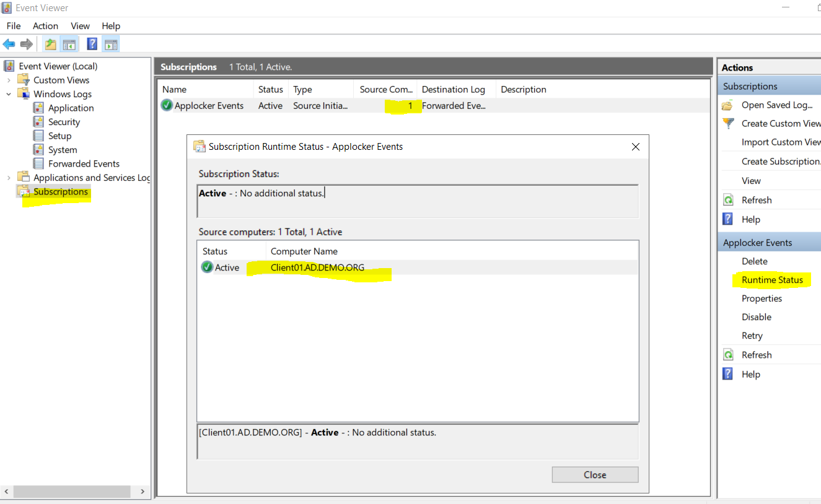Click the Description column header
The height and width of the screenshot is (504, 821).
pos(524,89)
